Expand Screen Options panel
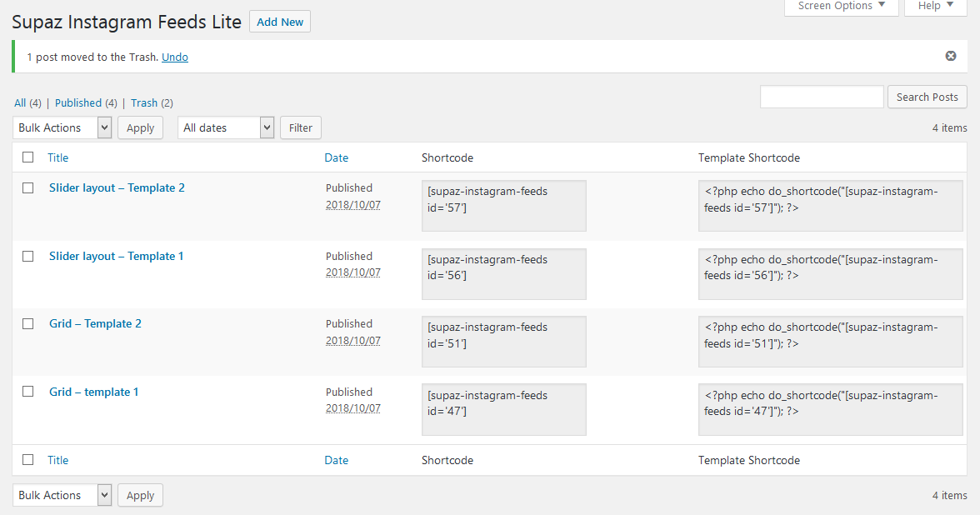This screenshot has height=515, width=980. (x=842, y=7)
